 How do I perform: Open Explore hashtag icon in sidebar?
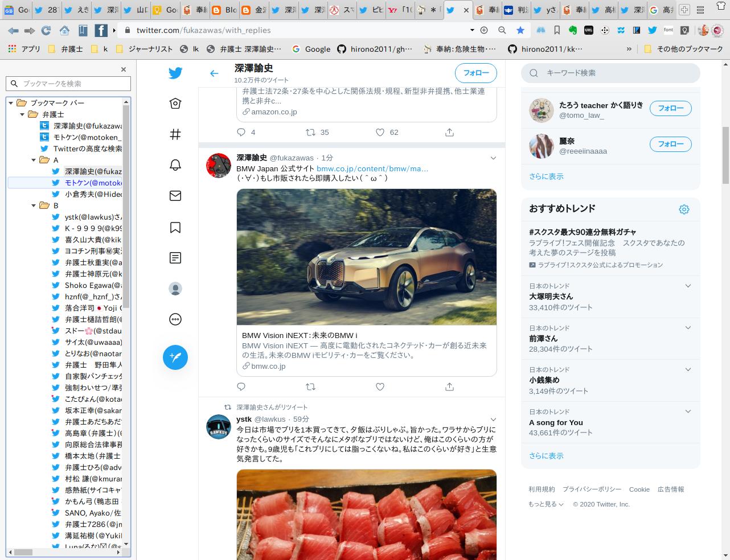(175, 134)
